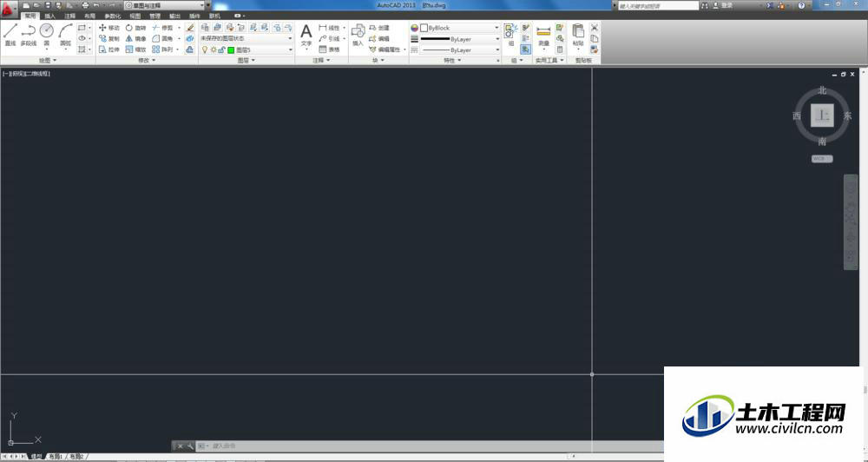868x462 pixels.
Task: Open the AutoCAD application menu button
Action: [x=9, y=8]
